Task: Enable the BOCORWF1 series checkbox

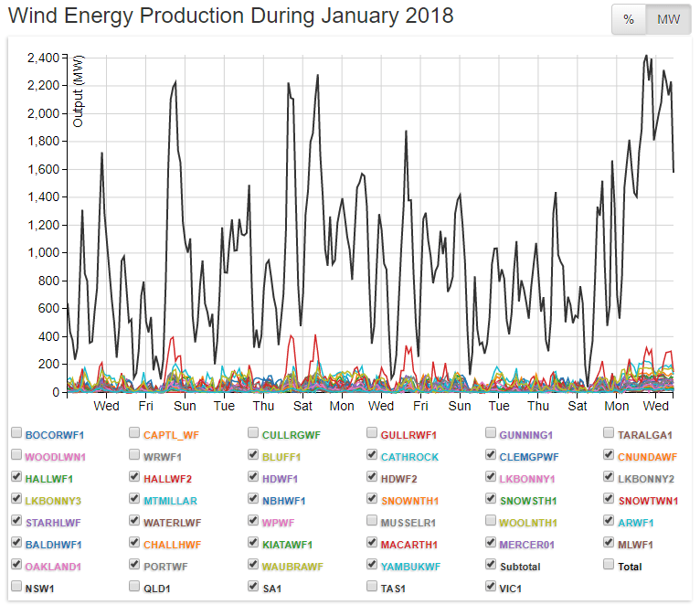Action: 16,432
